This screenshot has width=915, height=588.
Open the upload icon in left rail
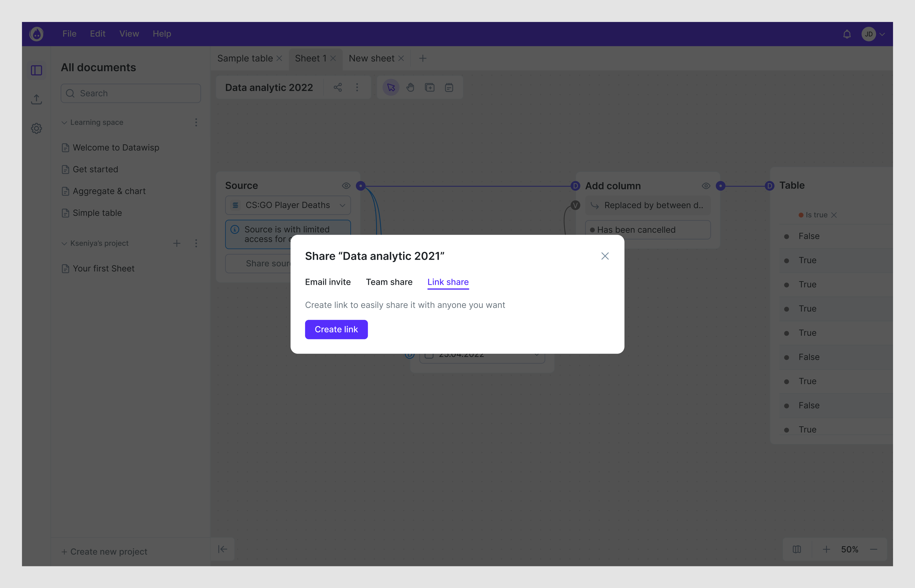coord(36,99)
